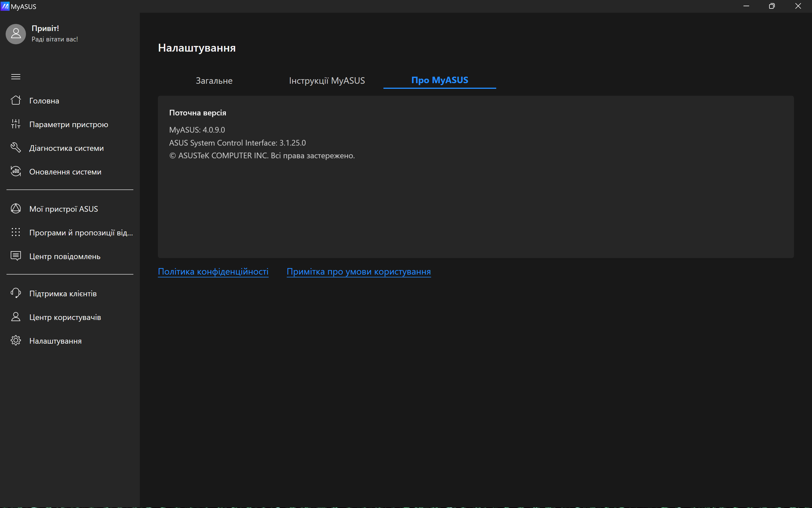Screen dimensions: 812x508
Task: Click the settings gear icon in sidebar
Action: pos(16,341)
